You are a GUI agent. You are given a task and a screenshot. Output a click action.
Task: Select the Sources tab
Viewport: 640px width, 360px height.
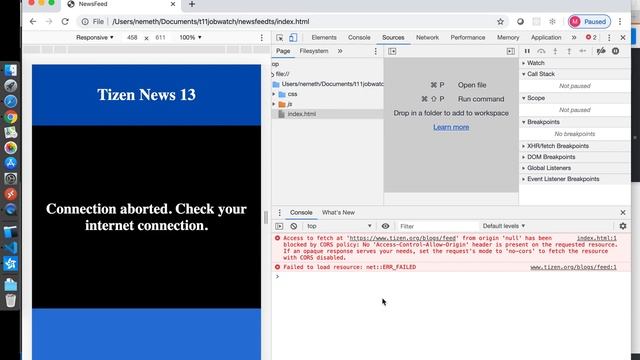coord(393,38)
